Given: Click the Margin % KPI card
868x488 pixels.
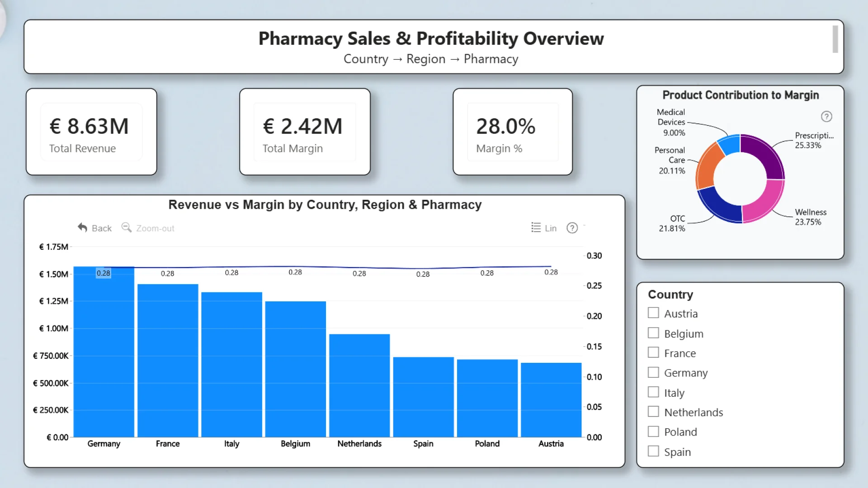Looking at the screenshot, I should click(x=512, y=132).
